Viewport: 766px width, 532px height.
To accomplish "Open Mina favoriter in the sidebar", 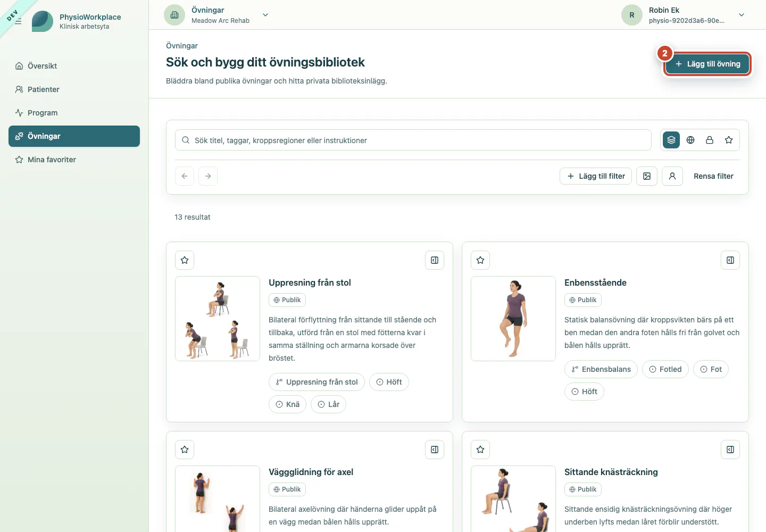I will point(74,160).
